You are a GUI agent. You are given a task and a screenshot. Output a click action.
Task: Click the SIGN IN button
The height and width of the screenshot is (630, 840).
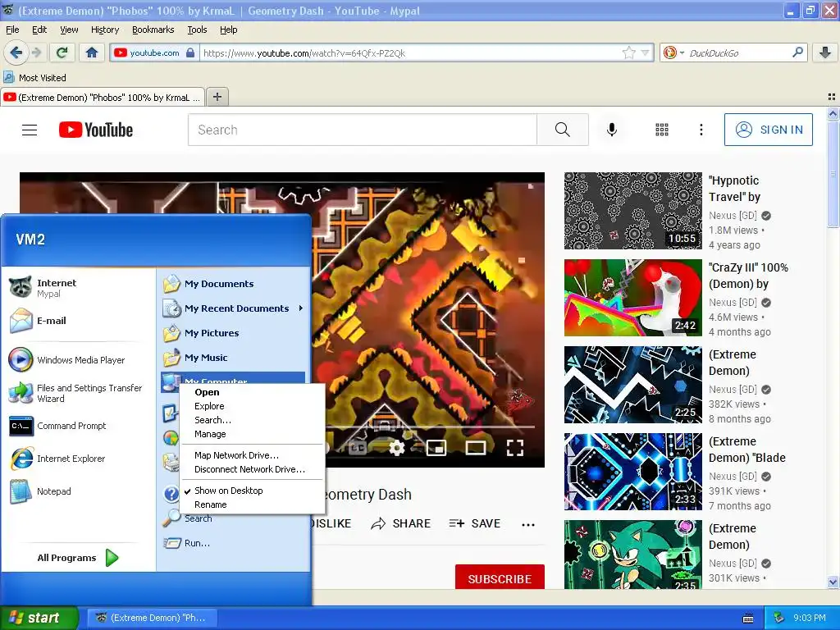point(768,130)
